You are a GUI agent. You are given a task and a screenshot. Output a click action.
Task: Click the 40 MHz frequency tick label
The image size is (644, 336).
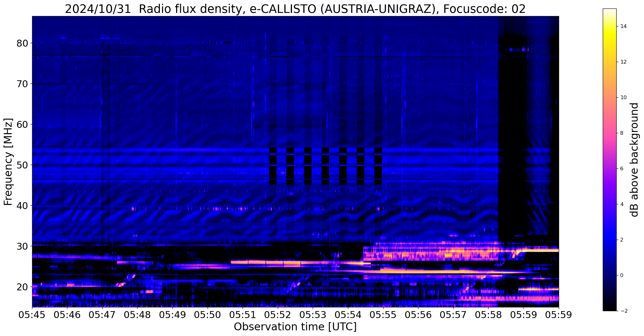coord(22,206)
